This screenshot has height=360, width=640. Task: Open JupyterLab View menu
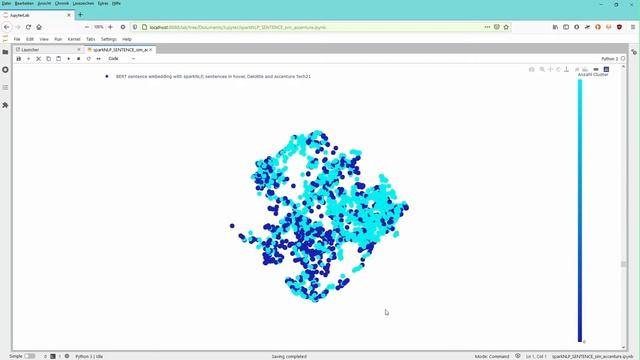tap(44, 39)
